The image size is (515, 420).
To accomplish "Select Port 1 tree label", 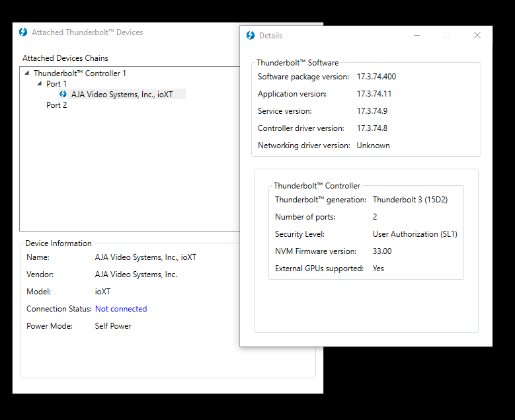I will click(56, 84).
